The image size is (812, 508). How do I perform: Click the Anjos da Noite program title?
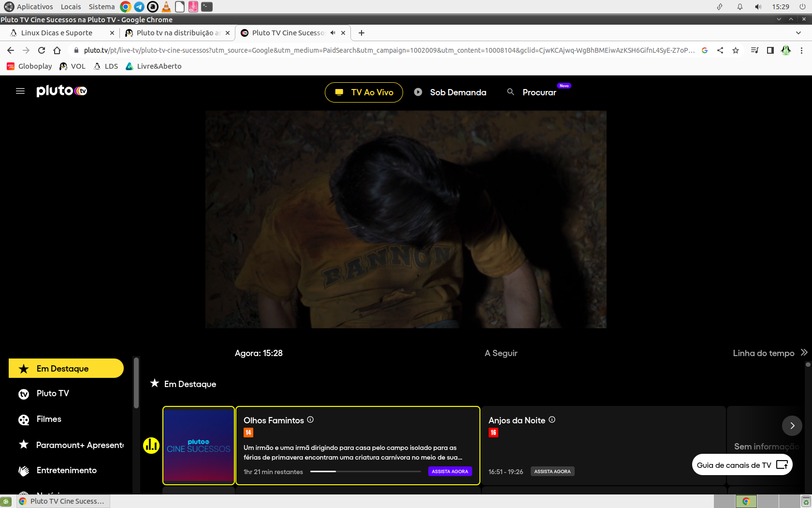click(x=517, y=420)
